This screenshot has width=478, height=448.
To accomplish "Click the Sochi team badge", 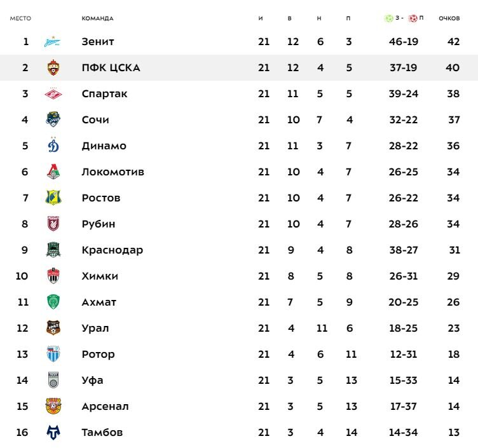I will click(53, 119).
